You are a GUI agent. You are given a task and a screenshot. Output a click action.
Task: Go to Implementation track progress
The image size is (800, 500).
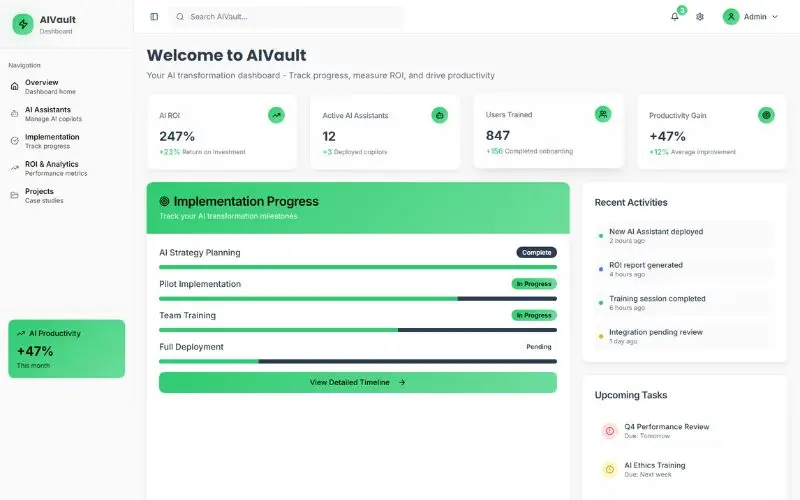click(66, 141)
